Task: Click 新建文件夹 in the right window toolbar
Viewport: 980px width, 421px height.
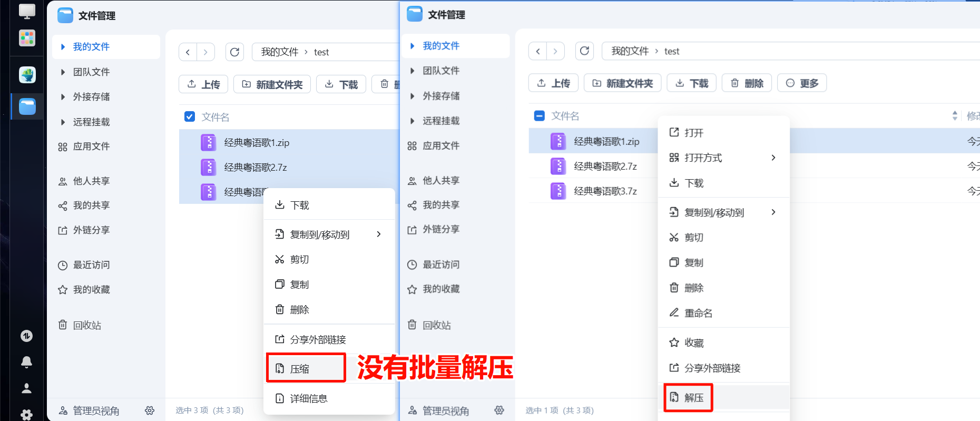Action: pos(622,83)
